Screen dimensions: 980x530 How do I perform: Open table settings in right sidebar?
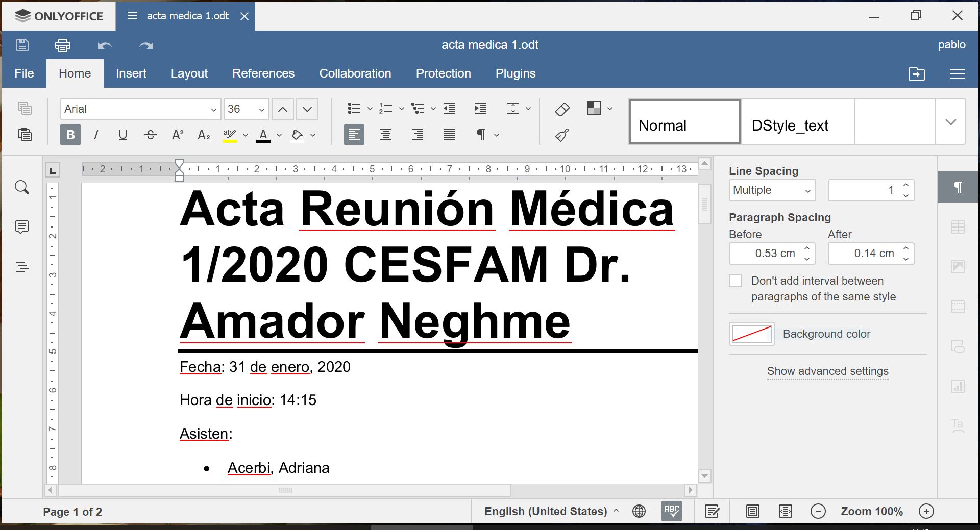[958, 227]
